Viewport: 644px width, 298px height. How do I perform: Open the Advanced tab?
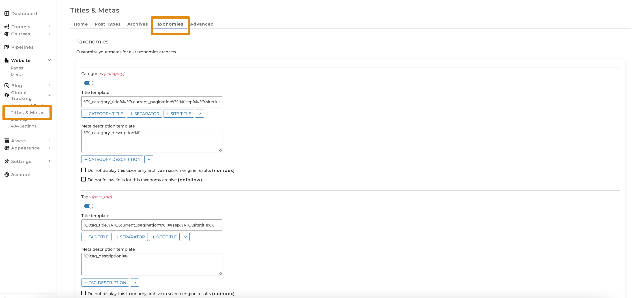pyautogui.click(x=202, y=24)
